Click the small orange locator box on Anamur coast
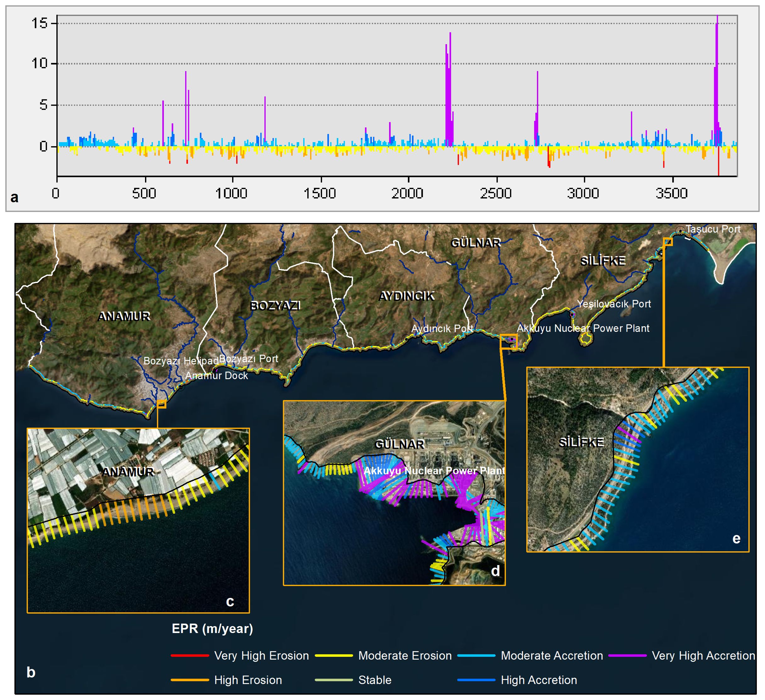This screenshot has width=765, height=700. 162,404
